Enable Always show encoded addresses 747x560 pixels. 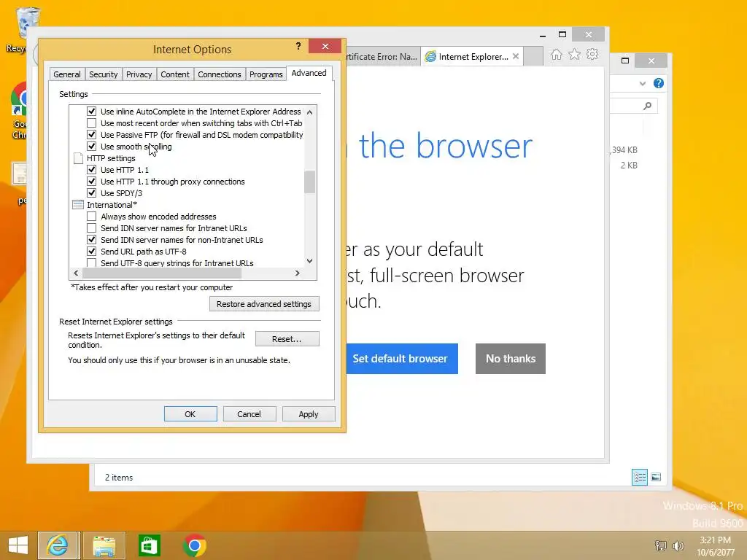pyautogui.click(x=91, y=216)
